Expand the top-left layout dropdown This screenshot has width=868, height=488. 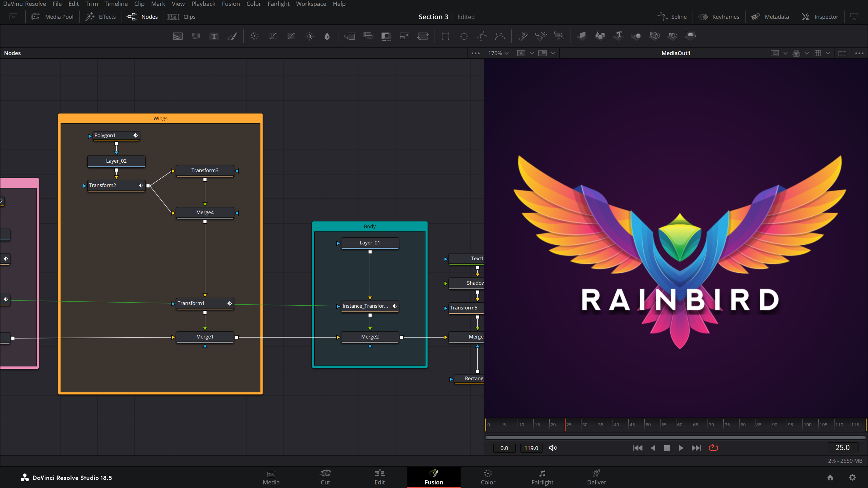(x=13, y=17)
